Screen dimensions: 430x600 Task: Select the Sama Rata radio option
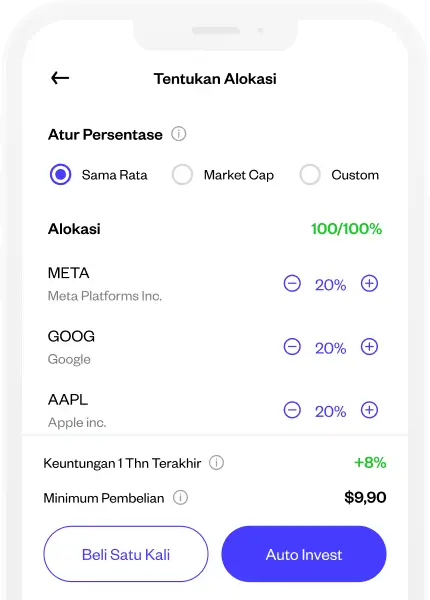click(60, 174)
